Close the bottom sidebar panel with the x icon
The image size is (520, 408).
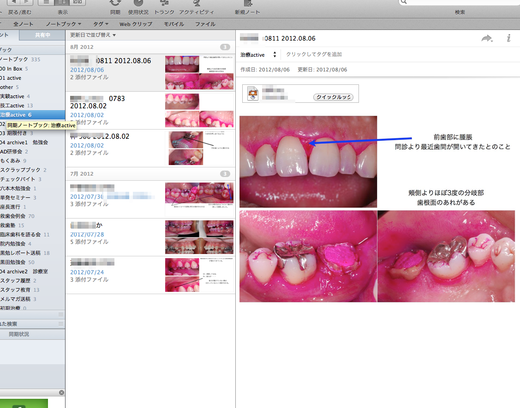point(61,392)
